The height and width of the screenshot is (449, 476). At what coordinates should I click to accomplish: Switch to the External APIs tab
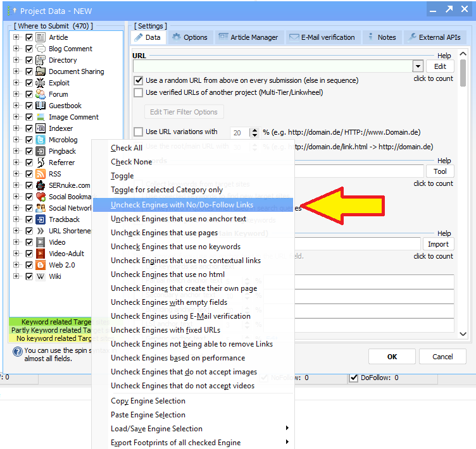pos(434,37)
